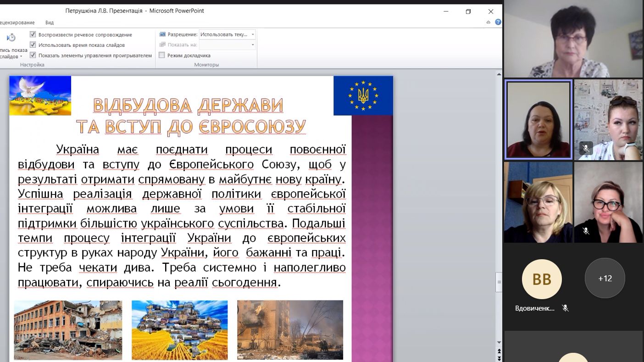Select the destroyed school photo on slide

click(68, 329)
